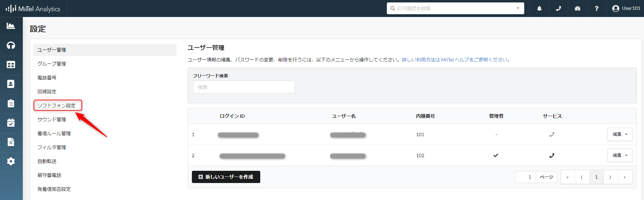This screenshot has width=644, height=200.
Task: Open the phone icon in top bar
Action: pyautogui.click(x=558, y=8)
